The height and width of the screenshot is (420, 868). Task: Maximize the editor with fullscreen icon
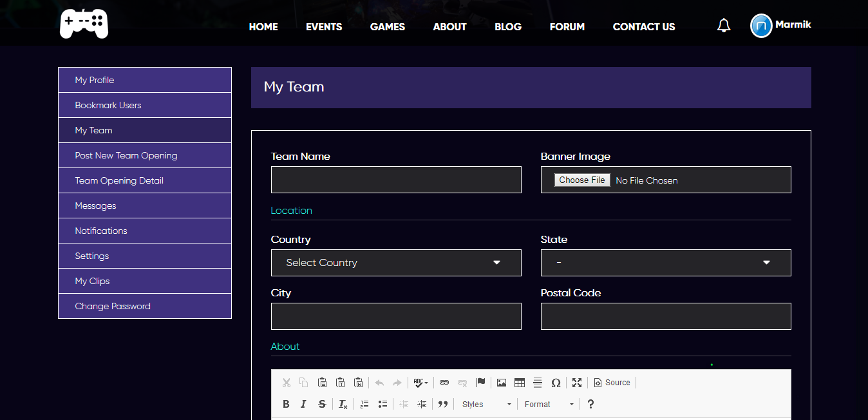(577, 383)
